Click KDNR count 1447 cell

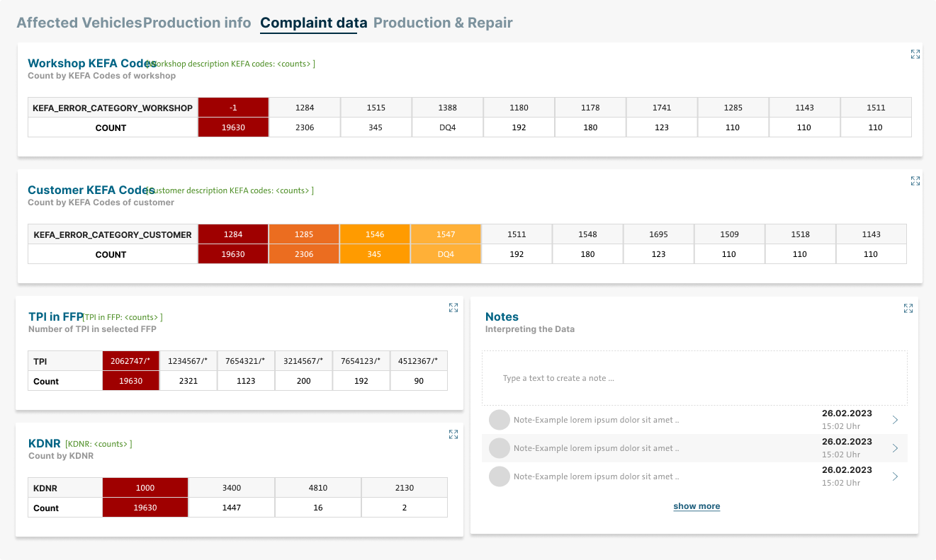point(232,508)
